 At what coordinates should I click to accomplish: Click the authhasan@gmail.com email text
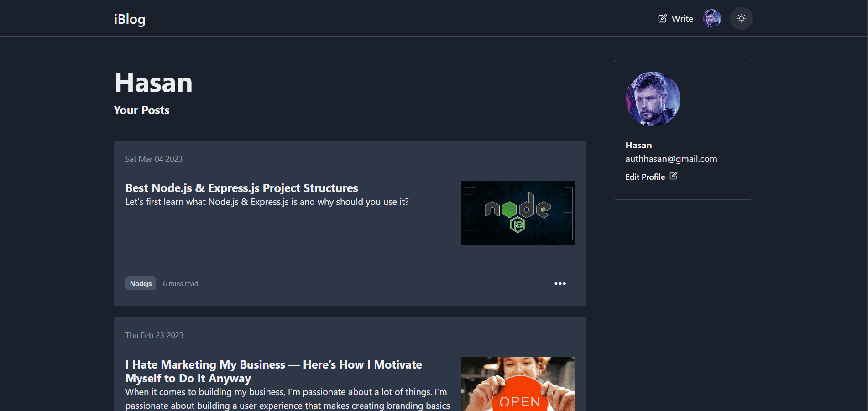671,159
